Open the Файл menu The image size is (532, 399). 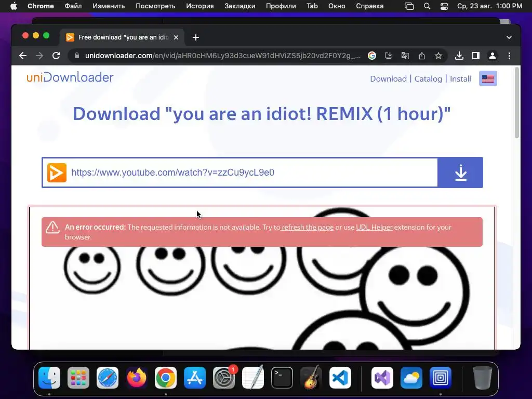(x=73, y=6)
